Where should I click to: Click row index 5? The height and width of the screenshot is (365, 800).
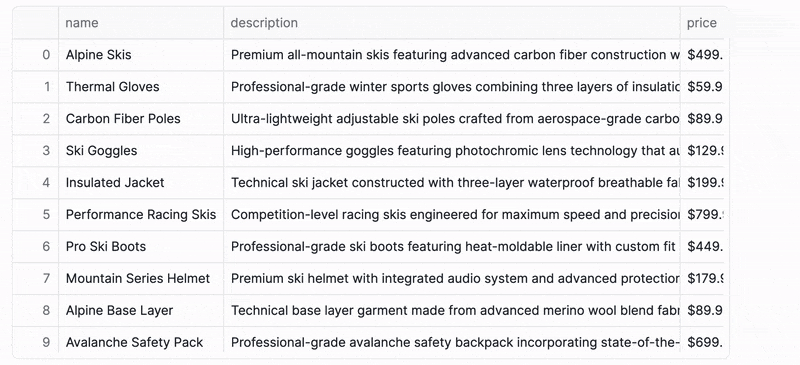pos(36,214)
